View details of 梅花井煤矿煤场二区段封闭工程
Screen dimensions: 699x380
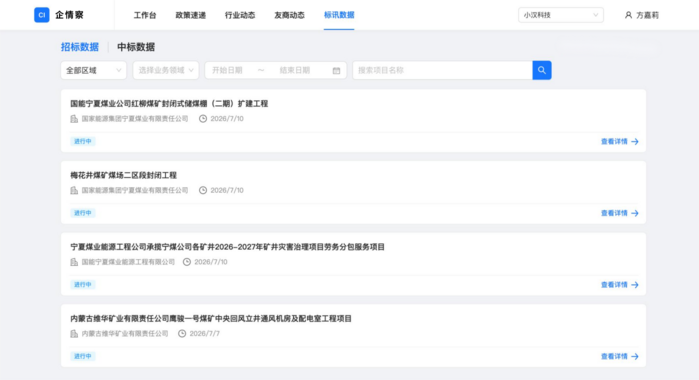click(620, 213)
